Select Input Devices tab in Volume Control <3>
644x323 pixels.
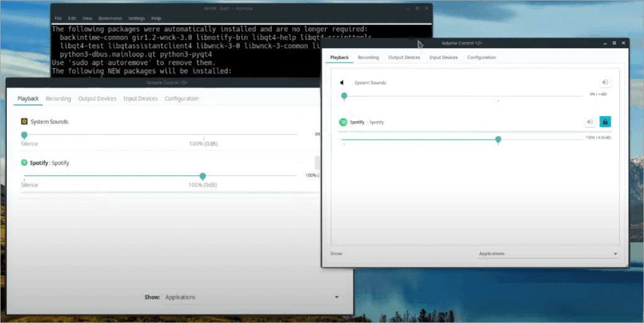click(140, 99)
